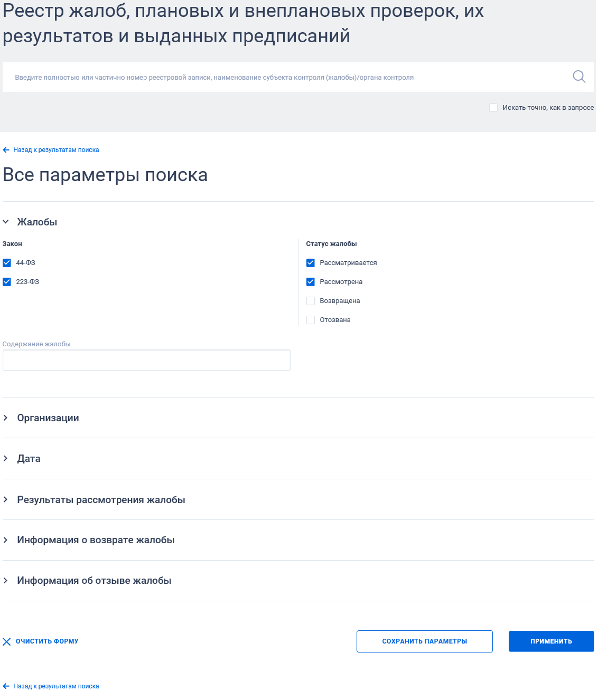This screenshot has width=598, height=700.
Task: Toggle Искать точно, как в запросе checkbox
Action: click(493, 108)
